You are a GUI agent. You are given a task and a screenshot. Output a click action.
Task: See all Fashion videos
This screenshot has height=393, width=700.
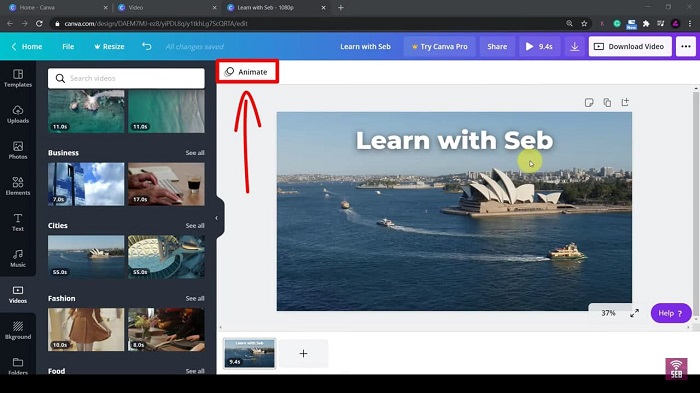pos(195,298)
